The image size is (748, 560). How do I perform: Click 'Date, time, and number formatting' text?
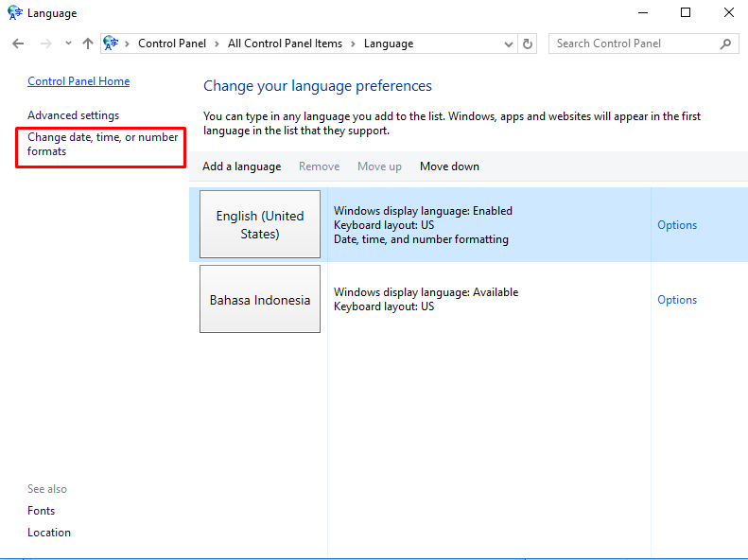[421, 239]
